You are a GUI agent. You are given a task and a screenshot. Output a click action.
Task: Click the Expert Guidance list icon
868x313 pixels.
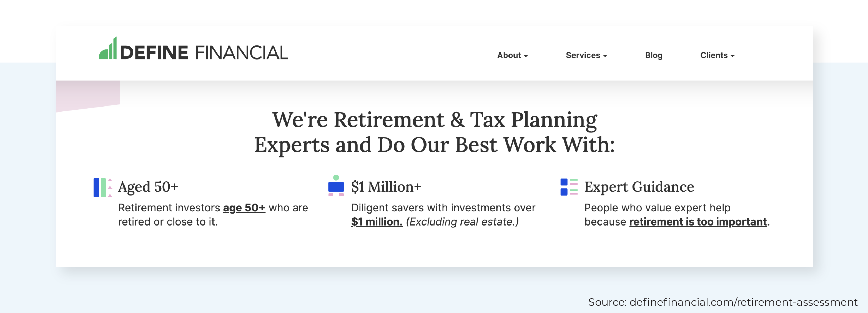569,187
